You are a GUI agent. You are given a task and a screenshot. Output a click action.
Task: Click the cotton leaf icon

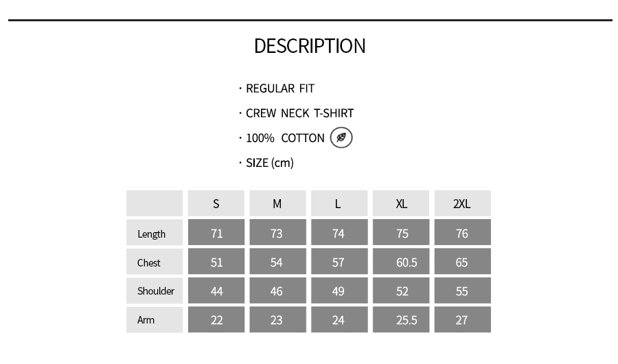[341, 137]
